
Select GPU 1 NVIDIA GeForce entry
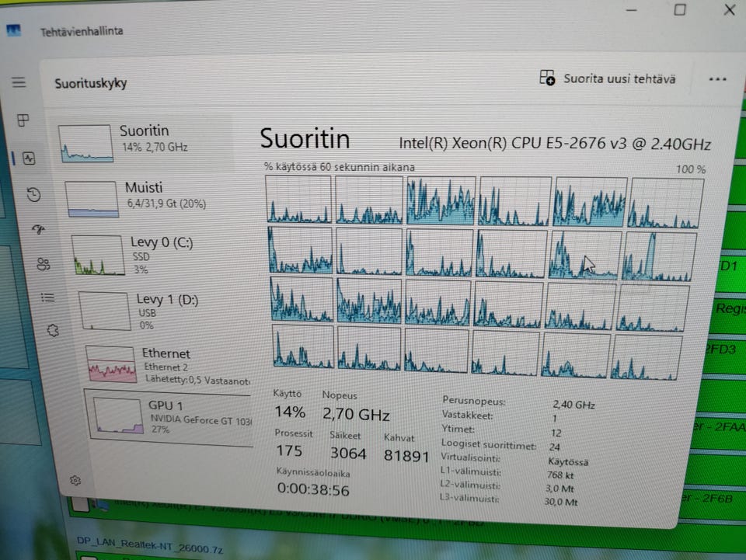point(170,417)
